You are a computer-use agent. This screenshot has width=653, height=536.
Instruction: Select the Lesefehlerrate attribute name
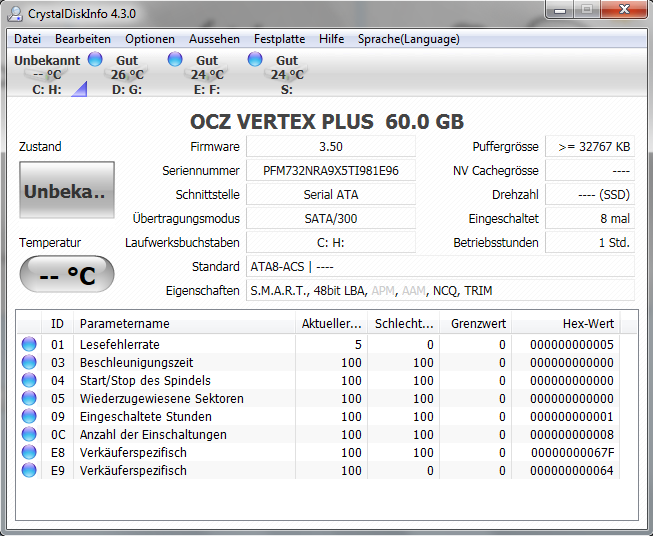(120, 344)
